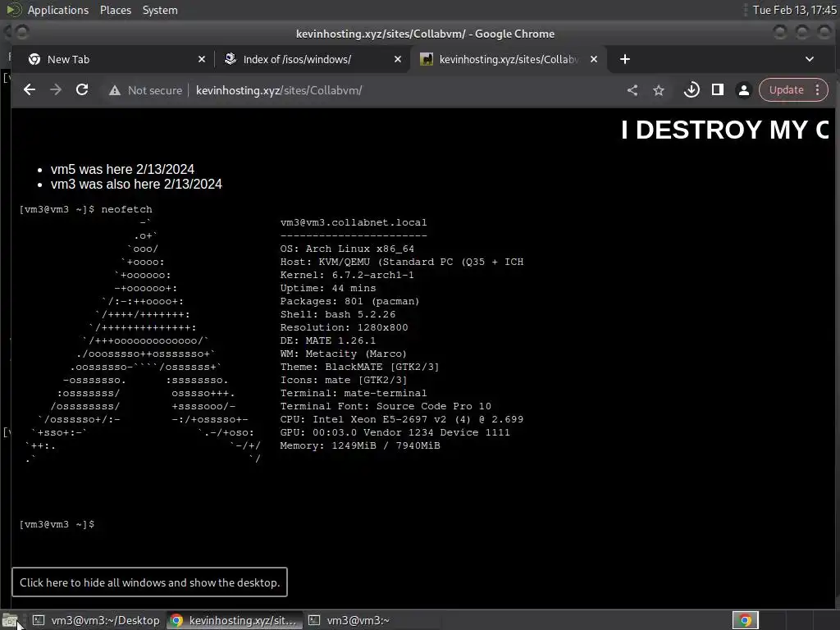Share this page via share icon
Image resolution: width=840 pixels, height=630 pixels.
pyautogui.click(x=632, y=90)
